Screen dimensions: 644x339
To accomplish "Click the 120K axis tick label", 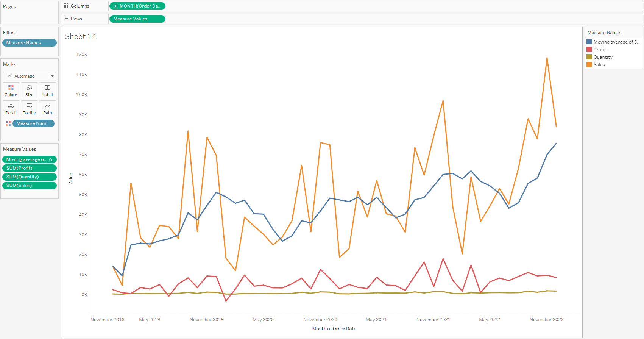I will click(x=82, y=55).
